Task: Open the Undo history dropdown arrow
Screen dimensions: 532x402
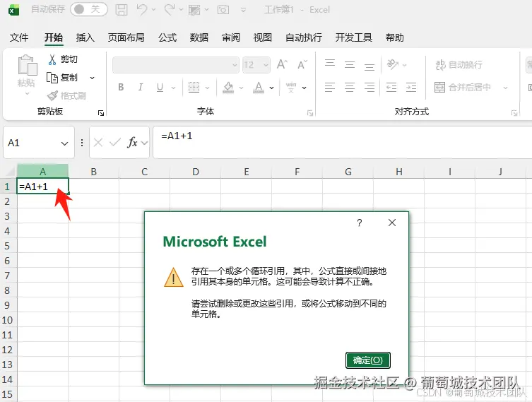Action: point(154,9)
